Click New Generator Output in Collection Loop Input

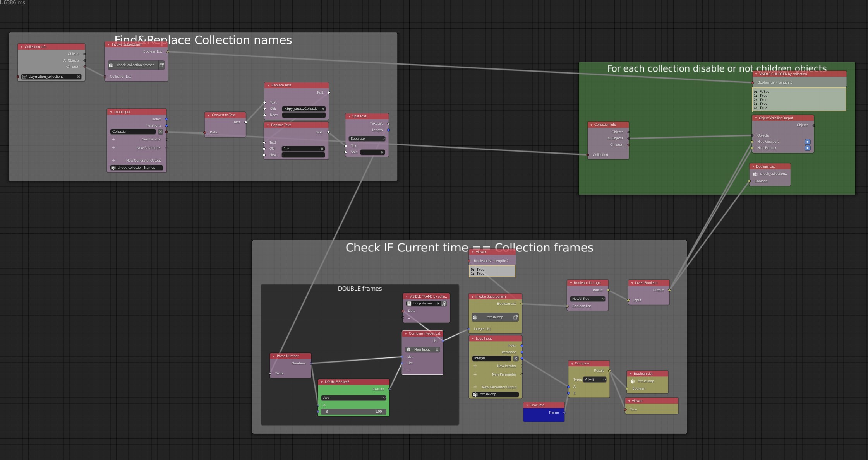[x=143, y=161]
